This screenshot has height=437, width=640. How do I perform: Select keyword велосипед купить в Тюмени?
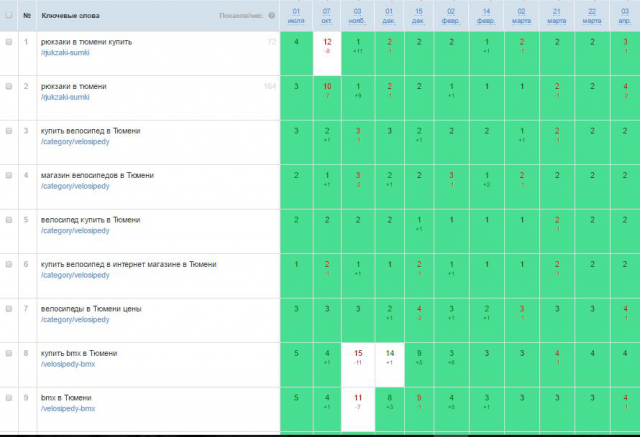pos(90,220)
